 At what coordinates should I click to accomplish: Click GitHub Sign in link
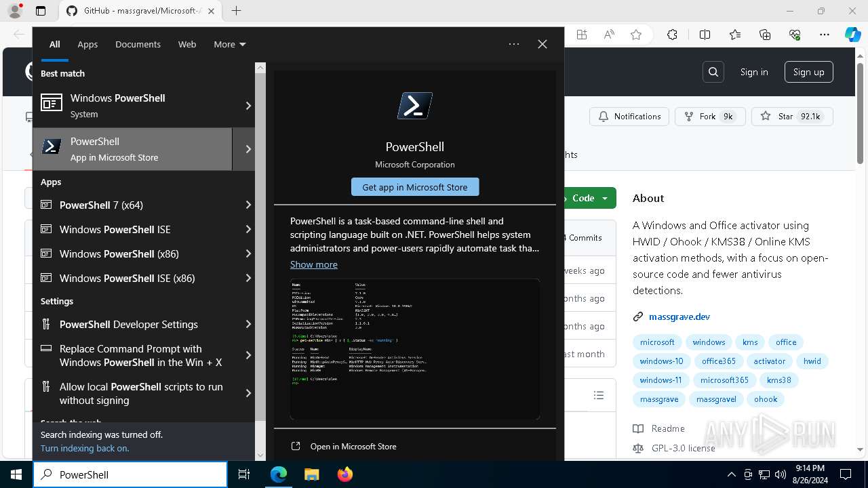coord(754,72)
